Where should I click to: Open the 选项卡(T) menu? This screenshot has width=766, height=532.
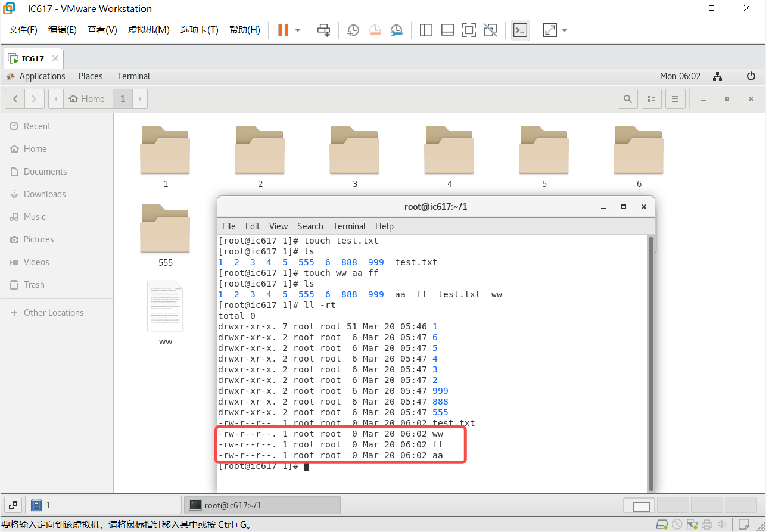[200, 30]
